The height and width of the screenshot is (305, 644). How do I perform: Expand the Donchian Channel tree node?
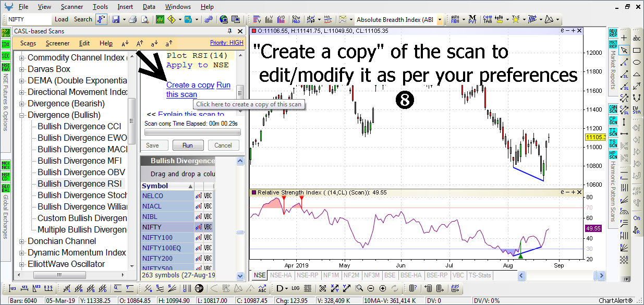tap(22, 241)
